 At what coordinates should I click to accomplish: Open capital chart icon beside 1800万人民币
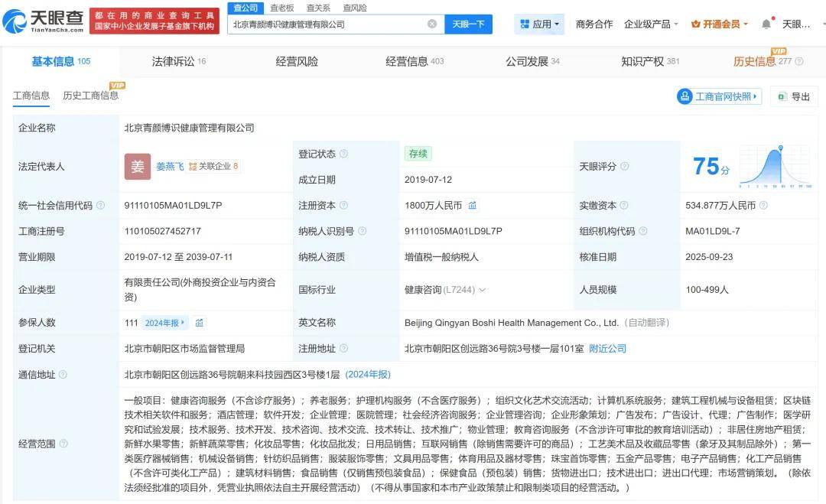click(472, 206)
